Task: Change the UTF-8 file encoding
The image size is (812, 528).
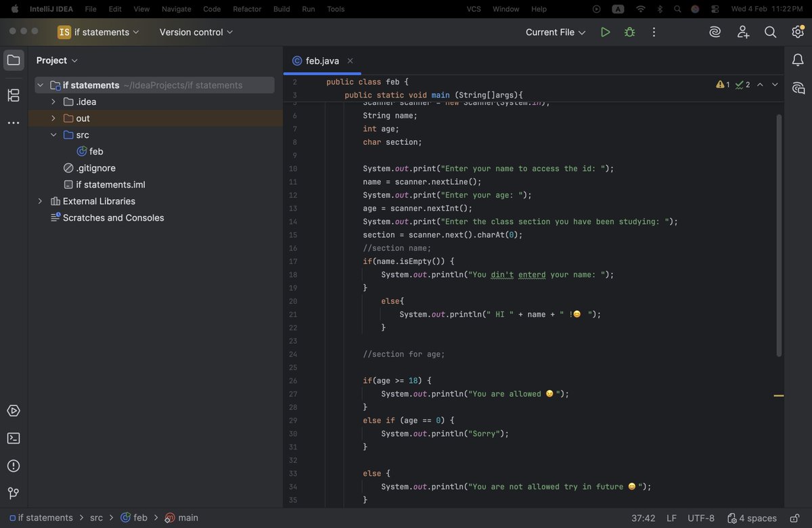Action: tap(701, 518)
